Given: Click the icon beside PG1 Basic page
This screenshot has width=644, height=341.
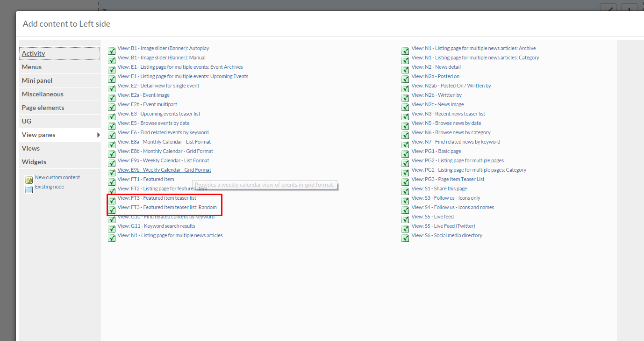Looking at the screenshot, I should pyautogui.click(x=405, y=154).
